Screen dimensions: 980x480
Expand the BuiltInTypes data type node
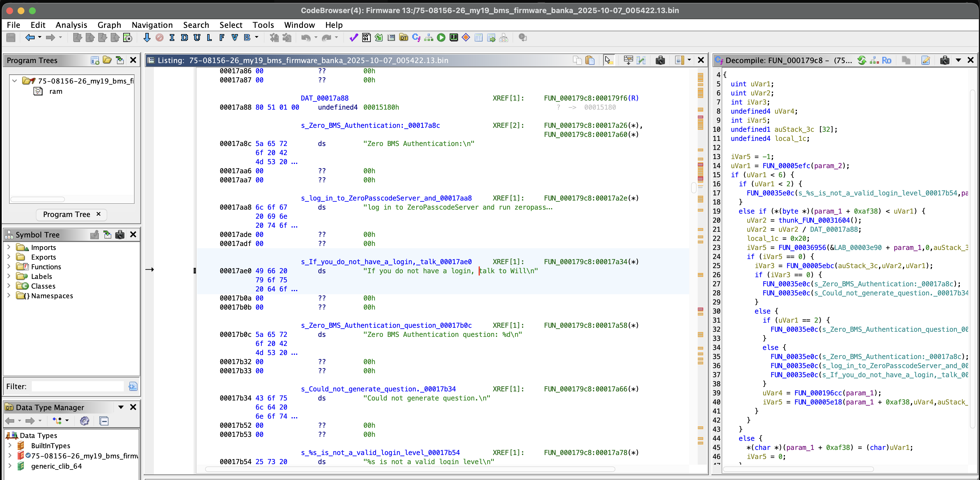(x=10, y=445)
